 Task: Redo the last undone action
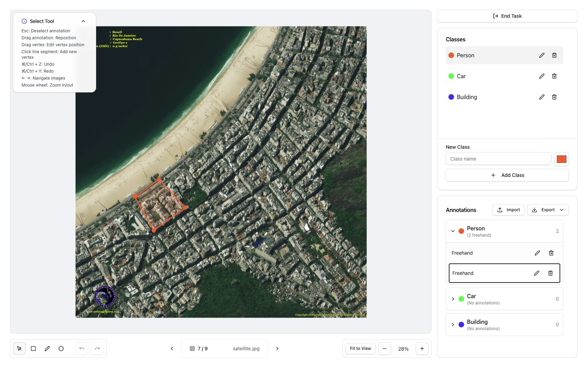97,349
